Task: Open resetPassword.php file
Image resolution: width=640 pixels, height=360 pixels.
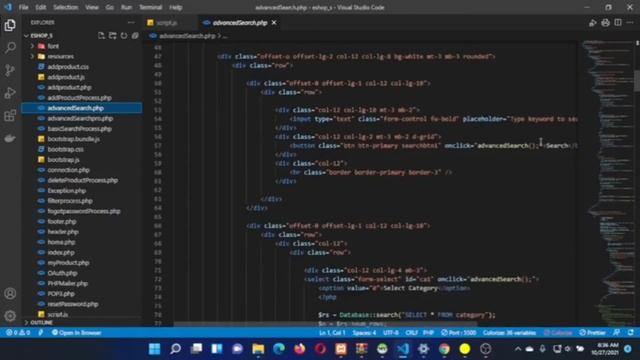Action: point(73,304)
